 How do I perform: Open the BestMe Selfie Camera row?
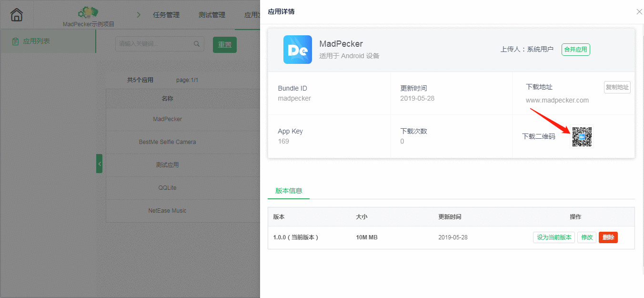[183, 142]
